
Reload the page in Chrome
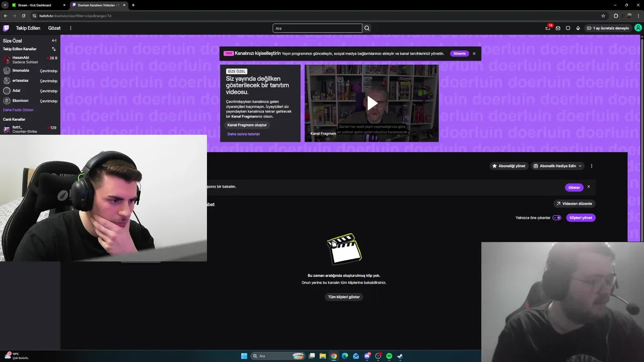click(23, 16)
